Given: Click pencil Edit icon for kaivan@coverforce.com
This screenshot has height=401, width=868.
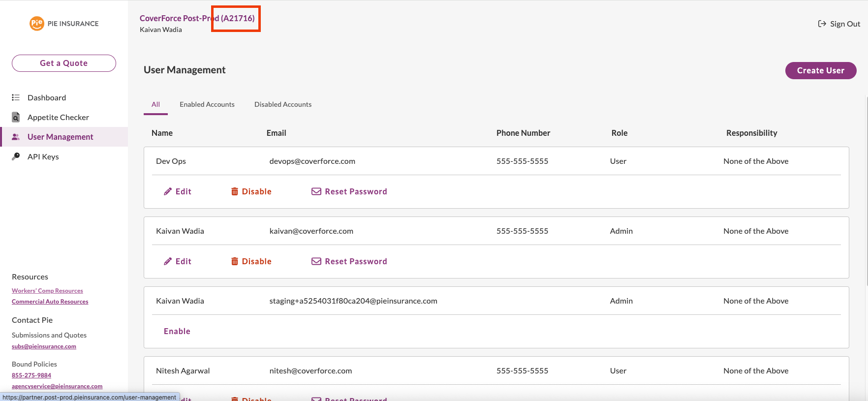Looking at the screenshot, I should coord(168,261).
